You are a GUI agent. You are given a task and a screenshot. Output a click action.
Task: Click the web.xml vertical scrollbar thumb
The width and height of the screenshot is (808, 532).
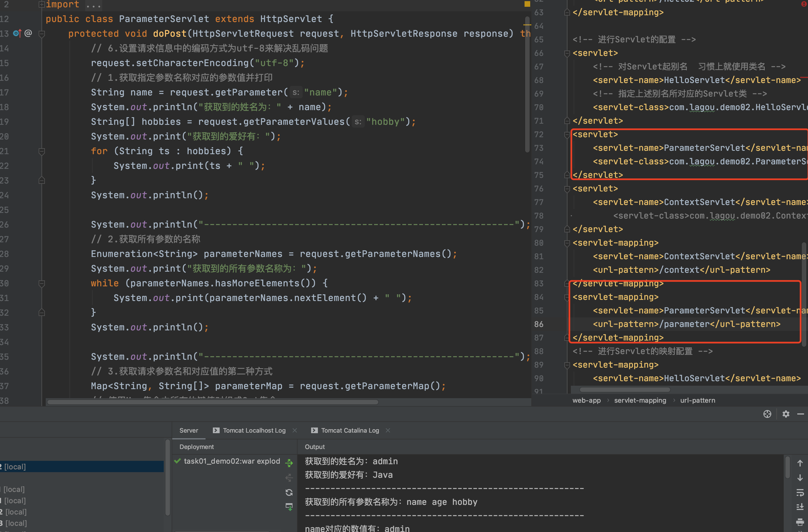(x=803, y=294)
